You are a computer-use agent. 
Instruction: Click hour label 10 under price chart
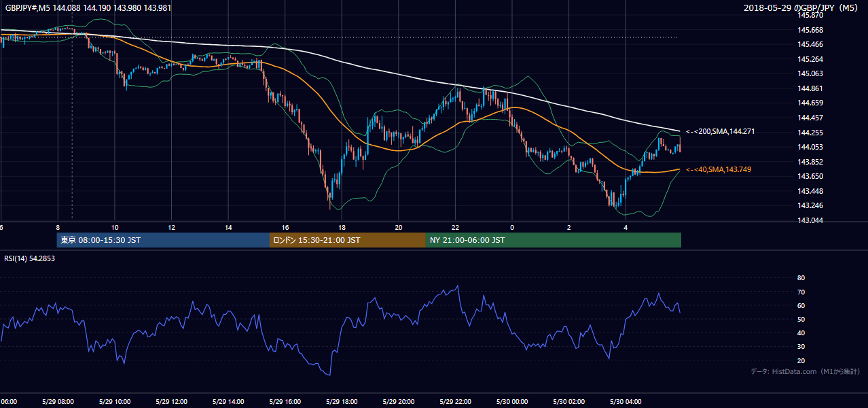[115, 228]
